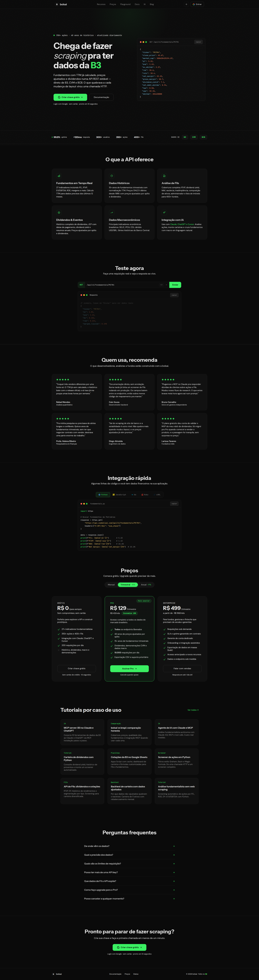Image resolution: width=259 pixels, height=980 pixels.
Task: Open the IA navigation item
Action: [145, 4]
